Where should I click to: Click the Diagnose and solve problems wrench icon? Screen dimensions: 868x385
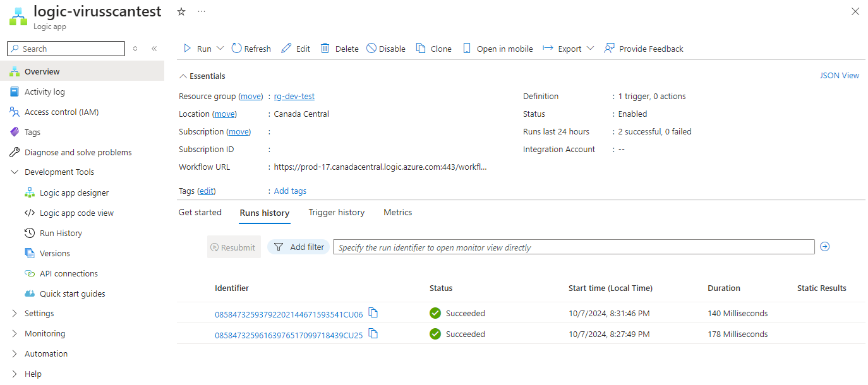pos(15,152)
